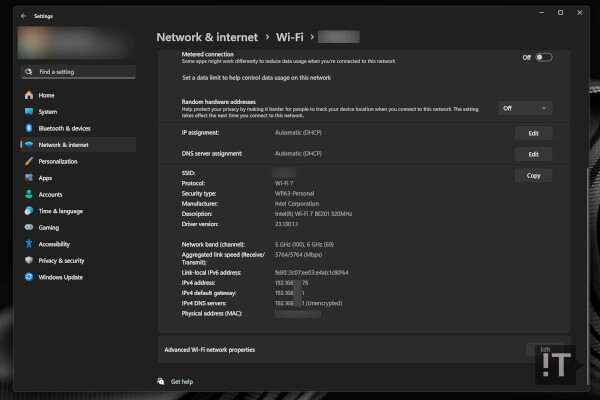The image size is (600, 400).
Task: Select the Privacy & security shield icon
Action: pyautogui.click(x=29, y=260)
